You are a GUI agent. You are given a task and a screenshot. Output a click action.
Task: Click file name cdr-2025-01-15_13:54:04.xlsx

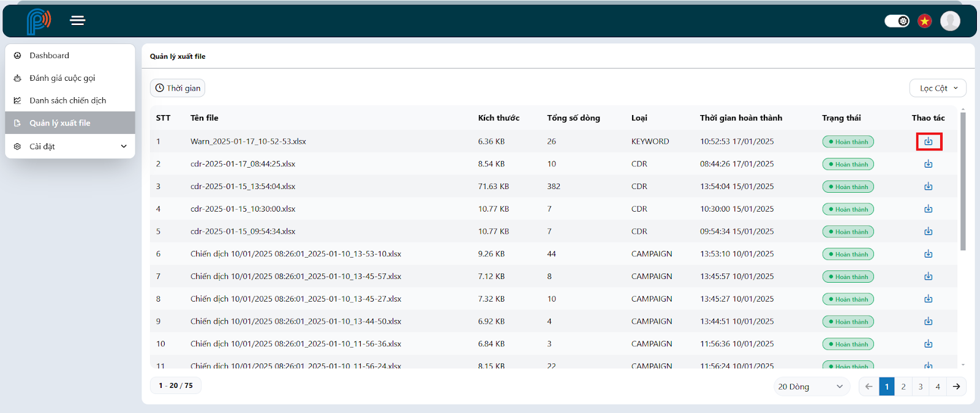tap(243, 187)
